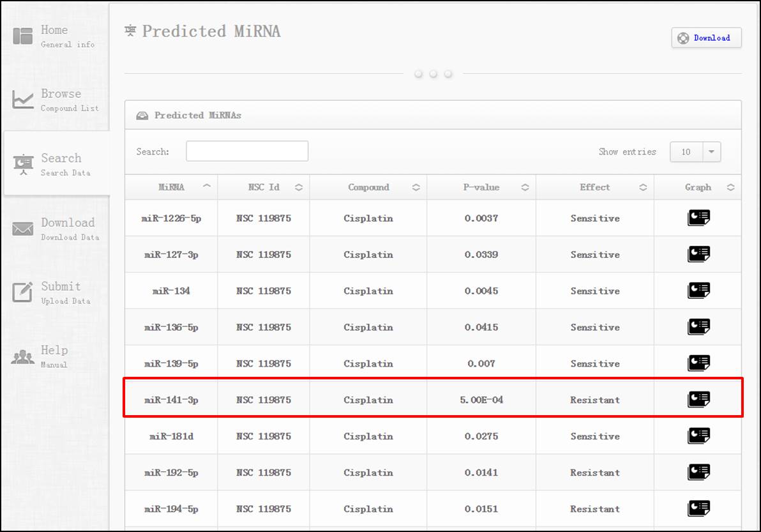Click P-value 0.0151 cell
Viewport: 761px width, 532px height.
point(481,509)
